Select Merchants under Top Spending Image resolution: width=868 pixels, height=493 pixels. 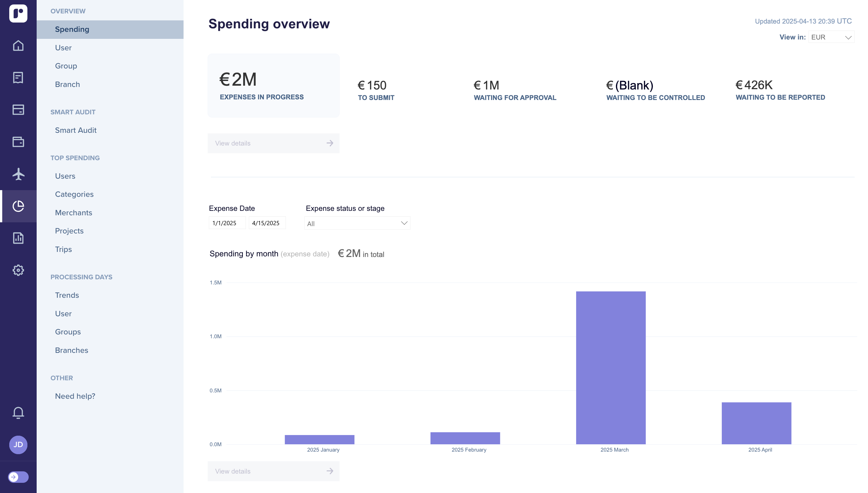coord(74,213)
